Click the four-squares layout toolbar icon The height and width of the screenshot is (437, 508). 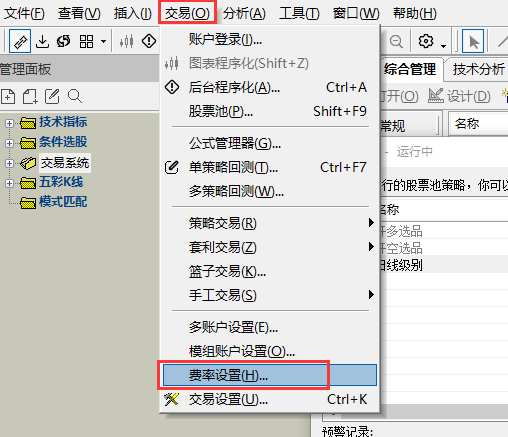[86, 41]
